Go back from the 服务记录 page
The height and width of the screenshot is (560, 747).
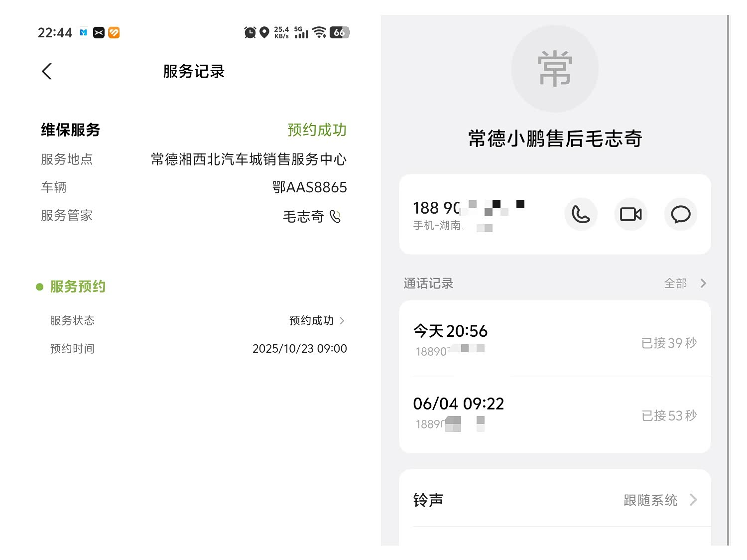(47, 71)
